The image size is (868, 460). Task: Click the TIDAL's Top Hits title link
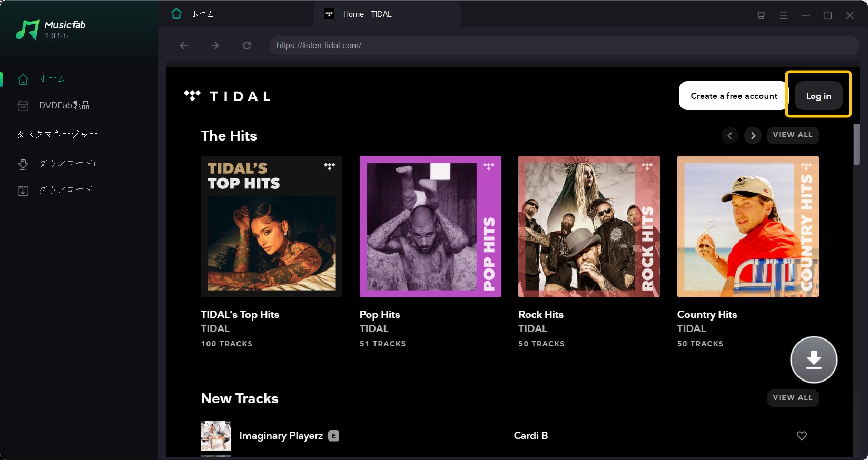coord(240,315)
